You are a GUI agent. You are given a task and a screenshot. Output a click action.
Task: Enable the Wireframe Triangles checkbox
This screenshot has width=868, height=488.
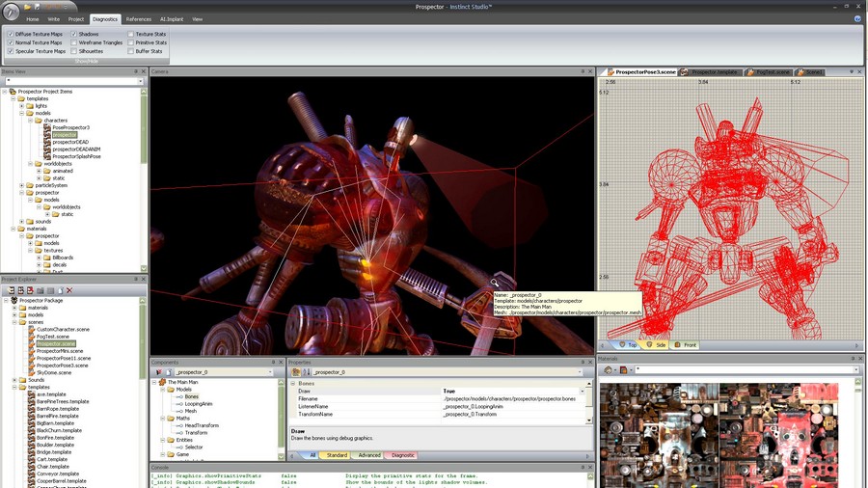pos(73,42)
